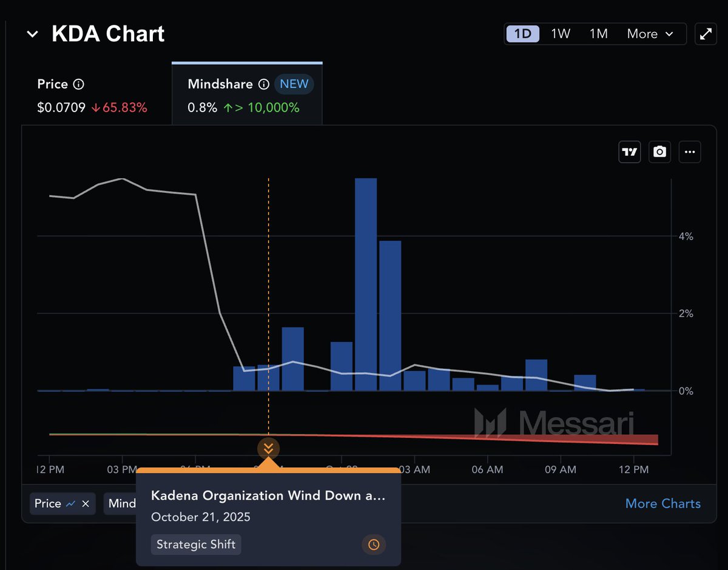
Task: Open chart in TradingView
Action: click(630, 152)
